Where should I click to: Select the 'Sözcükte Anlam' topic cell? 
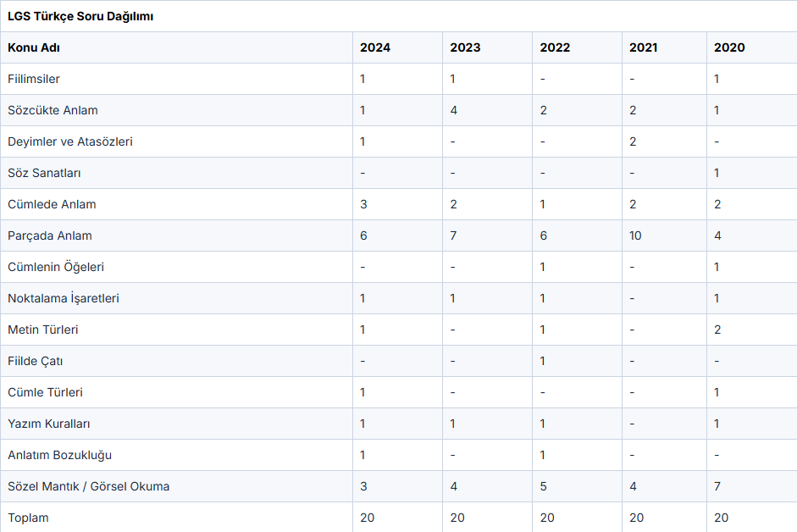[x=53, y=110]
